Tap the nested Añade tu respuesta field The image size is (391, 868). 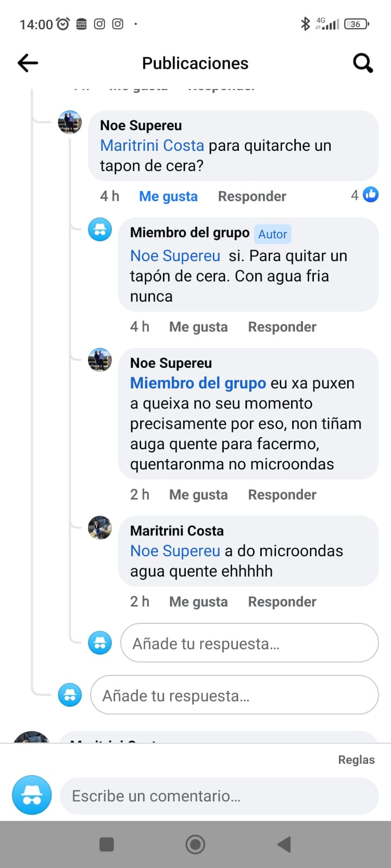tap(249, 643)
